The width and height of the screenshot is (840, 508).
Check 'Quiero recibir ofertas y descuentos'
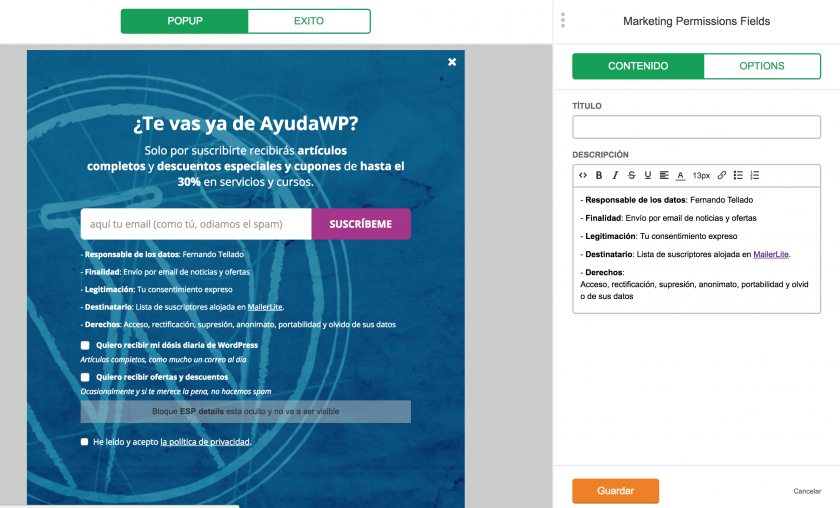point(85,377)
